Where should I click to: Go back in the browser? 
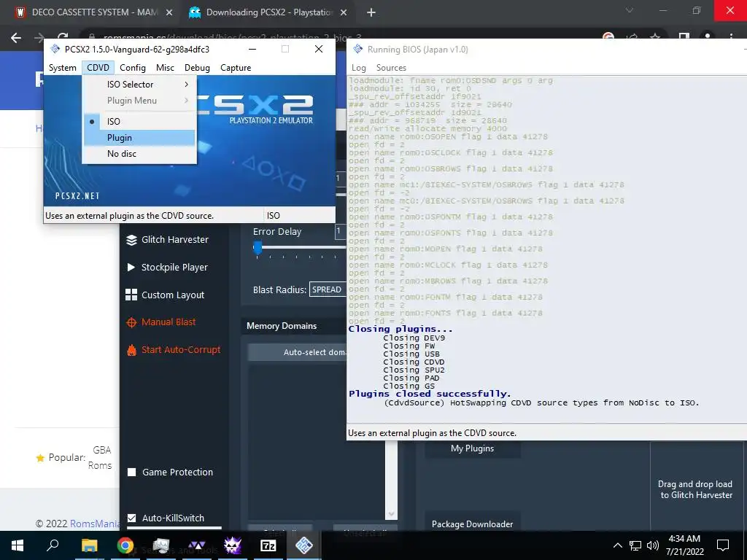click(x=16, y=38)
